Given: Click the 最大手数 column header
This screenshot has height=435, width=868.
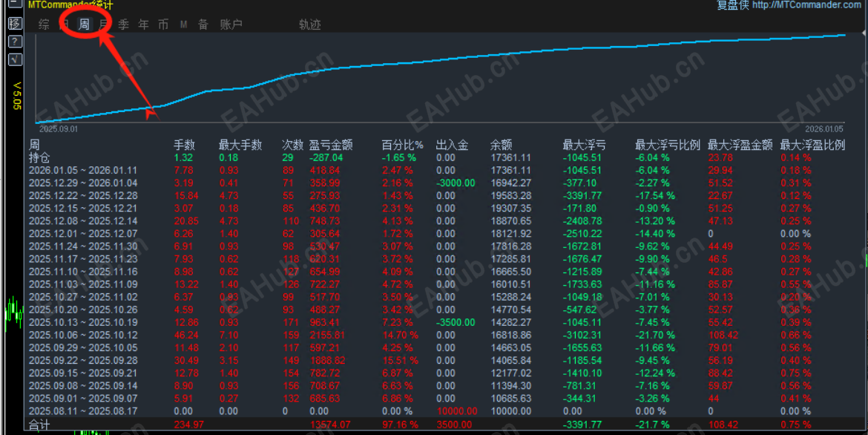Looking at the screenshot, I should 240,145.
